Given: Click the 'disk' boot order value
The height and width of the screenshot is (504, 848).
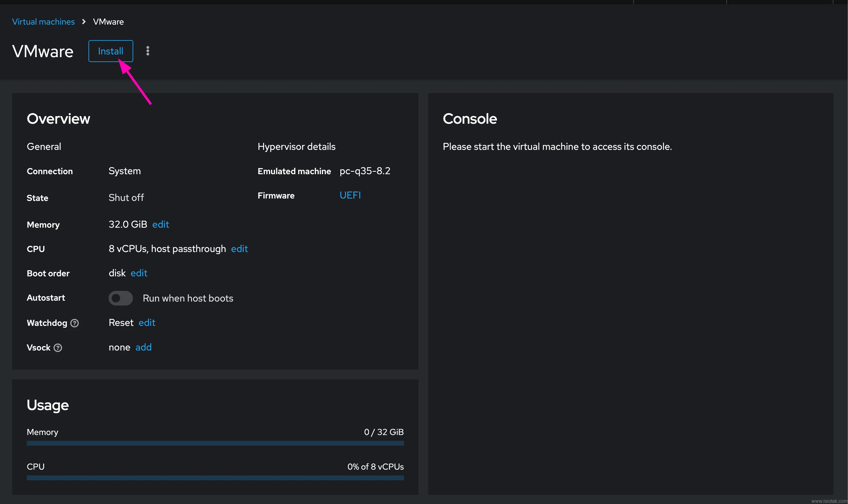Looking at the screenshot, I should 117,273.
